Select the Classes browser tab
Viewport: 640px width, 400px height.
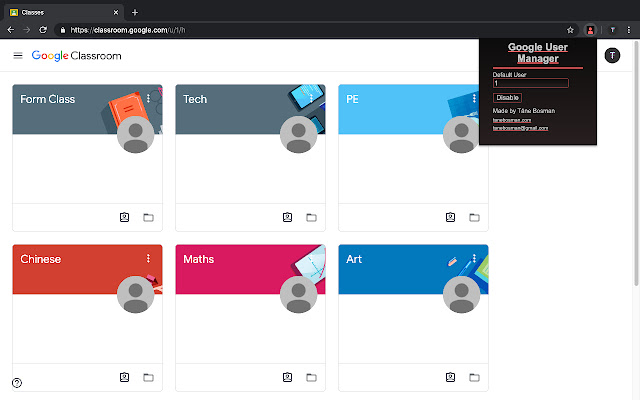point(60,12)
